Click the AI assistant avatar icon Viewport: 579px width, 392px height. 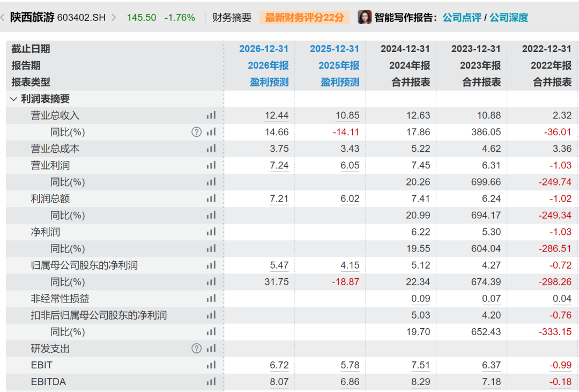click(x=365, y=17)
